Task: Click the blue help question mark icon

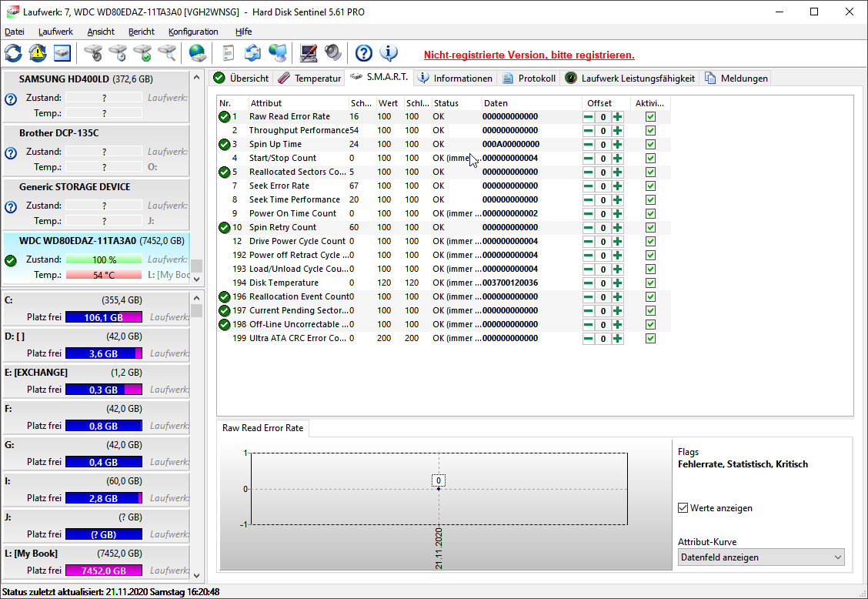Action: tap(363, 53)
